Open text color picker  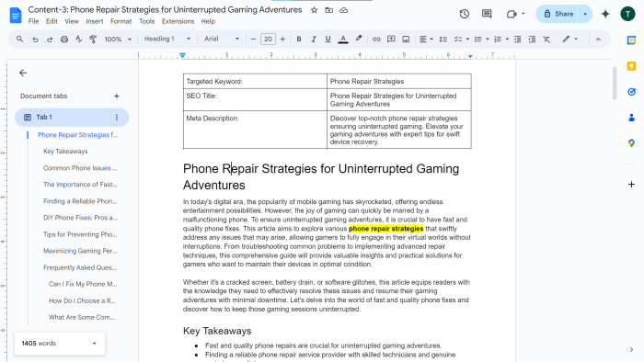point(343,39)
